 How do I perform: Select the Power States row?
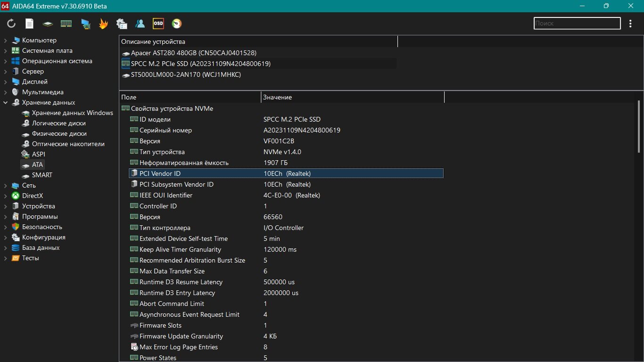point(286,358)
